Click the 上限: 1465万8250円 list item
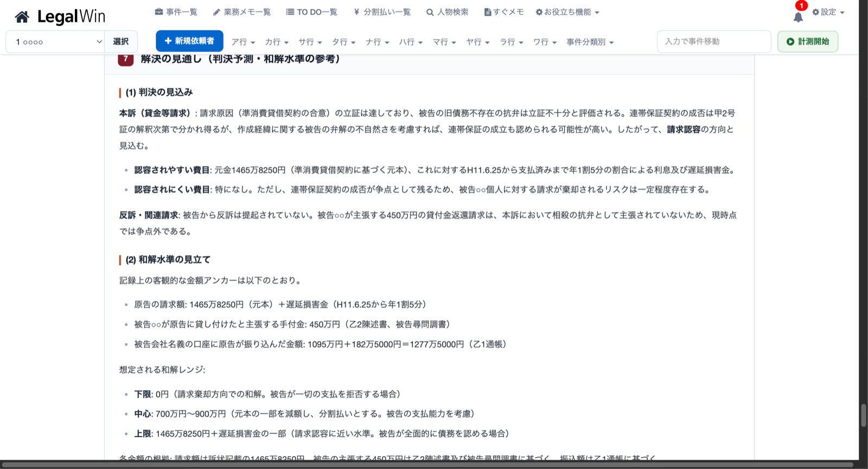 pos(324,434)
